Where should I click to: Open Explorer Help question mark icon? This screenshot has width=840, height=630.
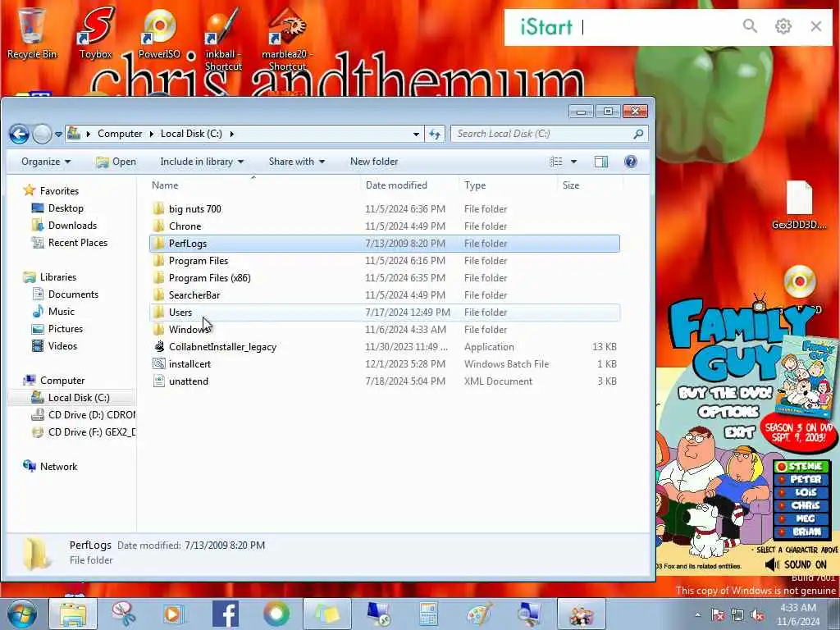coord(631,162)
